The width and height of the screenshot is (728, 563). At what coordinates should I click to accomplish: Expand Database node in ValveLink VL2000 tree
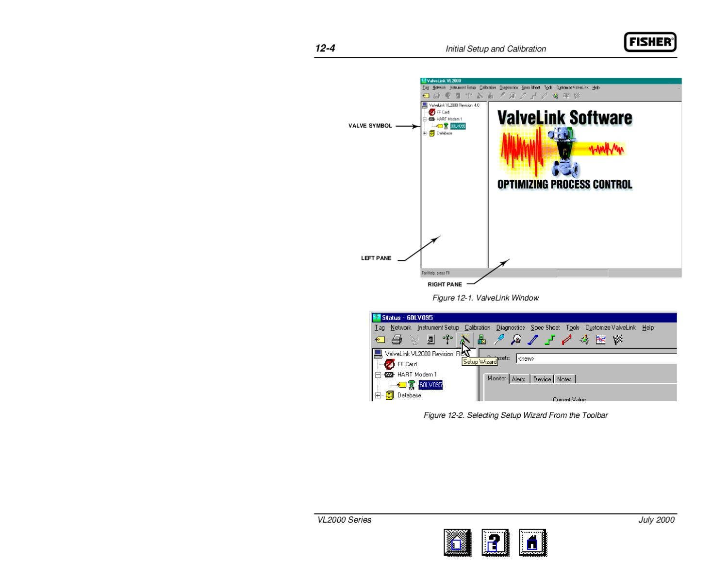pyautogui.click(x=425, y=133)
